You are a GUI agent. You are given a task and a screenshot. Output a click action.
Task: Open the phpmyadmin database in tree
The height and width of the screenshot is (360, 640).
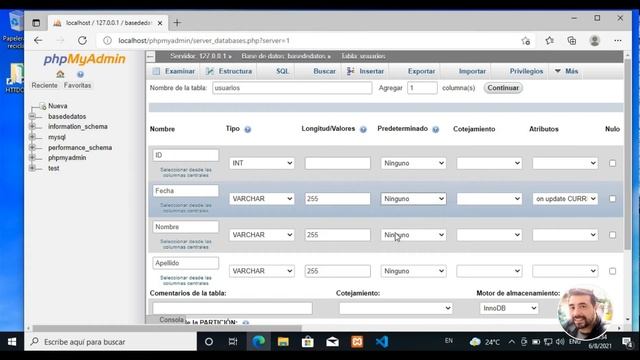pos(67,158)
